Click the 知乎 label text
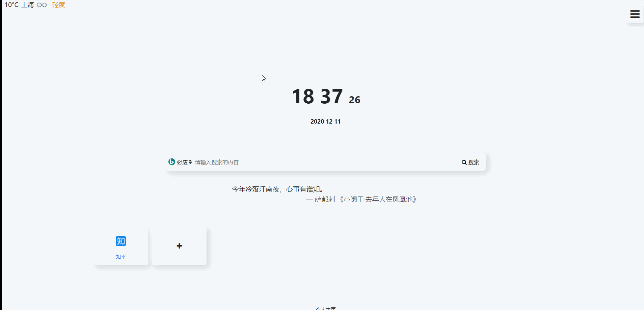 point(121,257)
